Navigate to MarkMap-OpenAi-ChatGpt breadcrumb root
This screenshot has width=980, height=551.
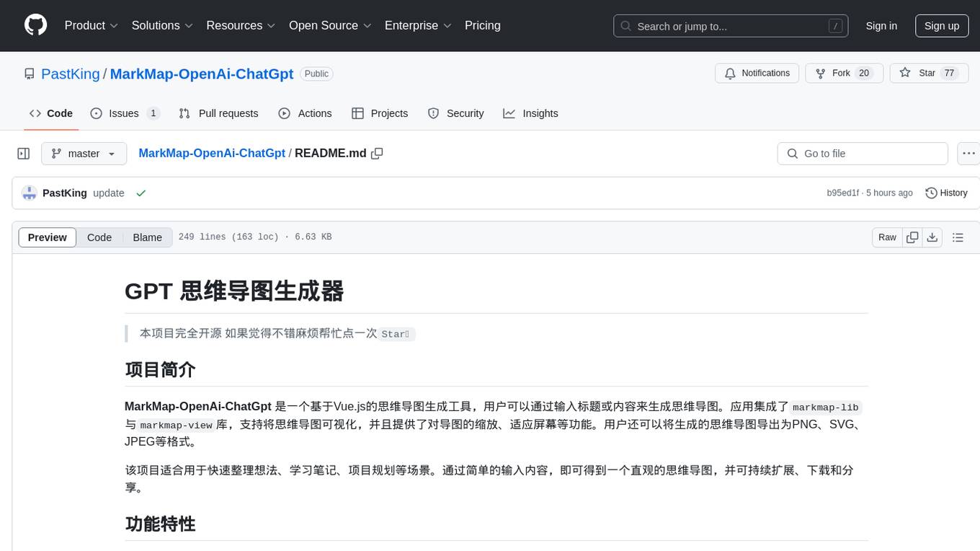tap(212, 153)
